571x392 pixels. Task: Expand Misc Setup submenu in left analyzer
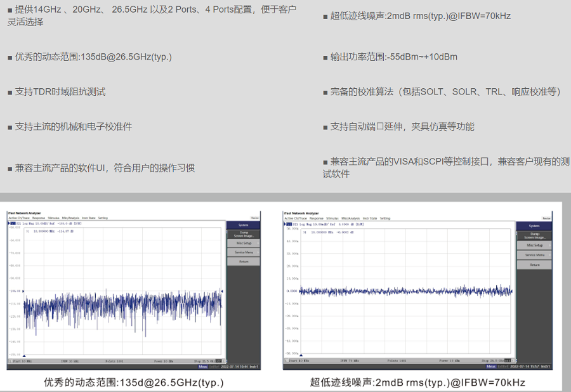tap(243, 243)
